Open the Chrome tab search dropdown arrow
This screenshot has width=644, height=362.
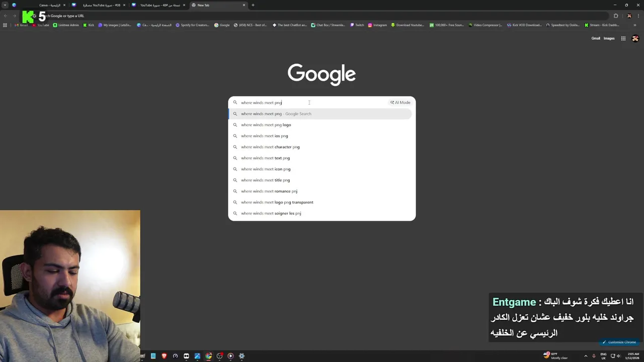coord(5,5)
